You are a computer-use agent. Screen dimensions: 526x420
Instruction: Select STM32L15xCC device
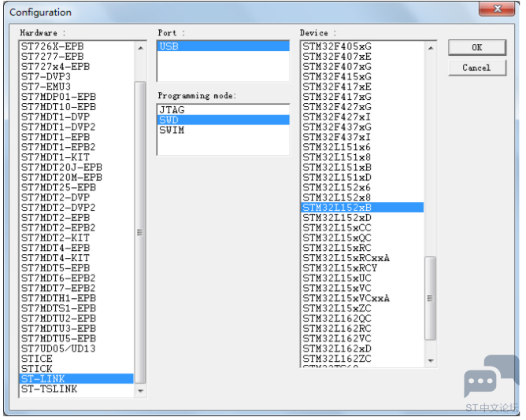362,228
